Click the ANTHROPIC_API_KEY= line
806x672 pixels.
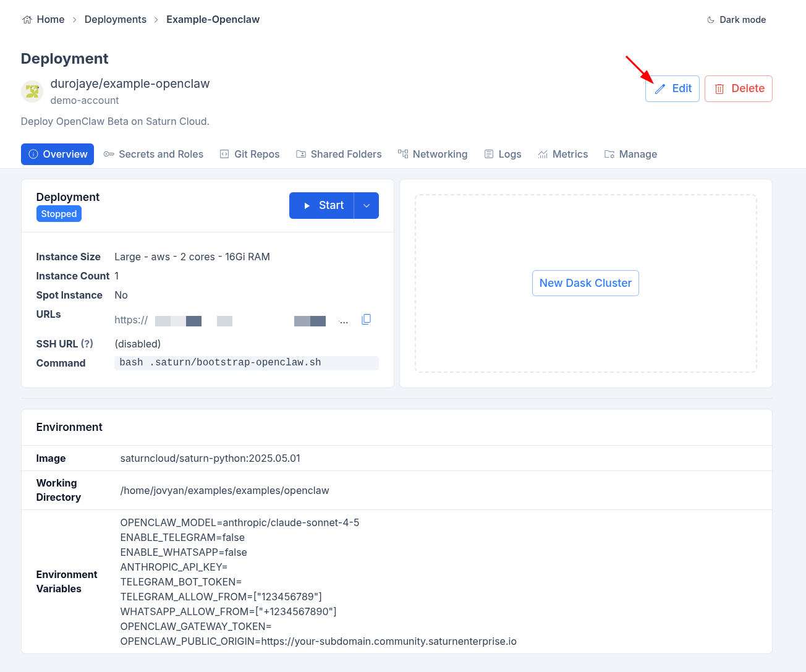[174, 568]
